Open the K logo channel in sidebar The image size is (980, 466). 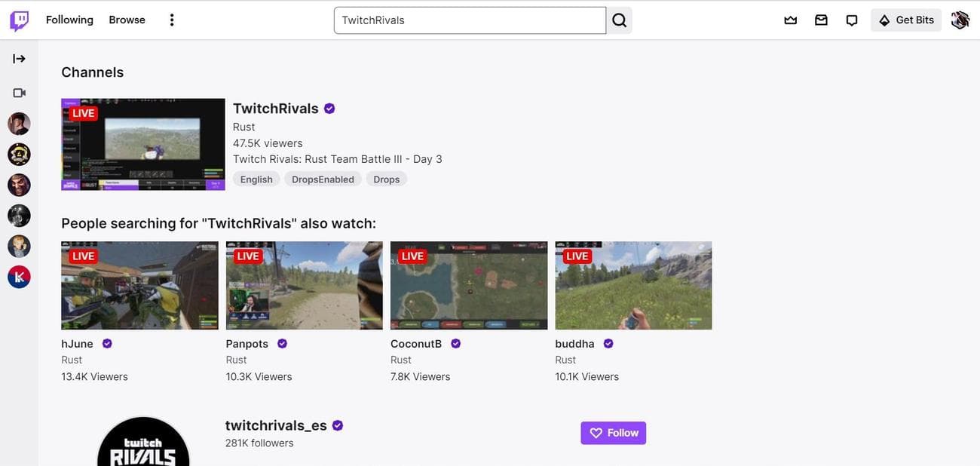[19, 277]
